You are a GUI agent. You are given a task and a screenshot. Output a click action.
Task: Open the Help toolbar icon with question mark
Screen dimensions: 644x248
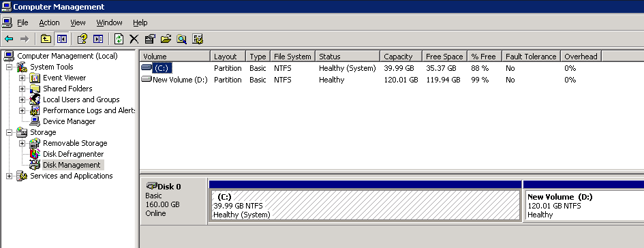pyautogui.click(x=82, y=39)
